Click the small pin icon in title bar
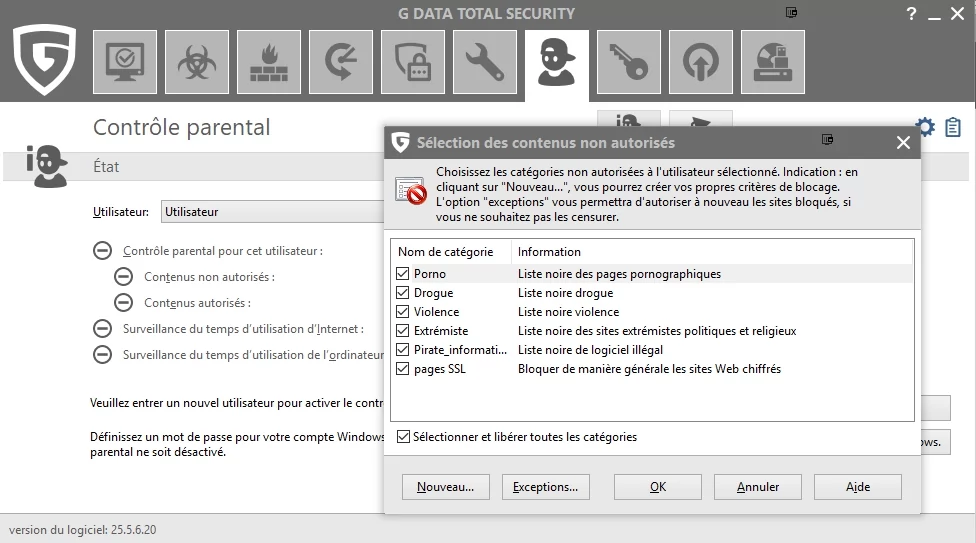The image size is (976, 543). (791, 12)
